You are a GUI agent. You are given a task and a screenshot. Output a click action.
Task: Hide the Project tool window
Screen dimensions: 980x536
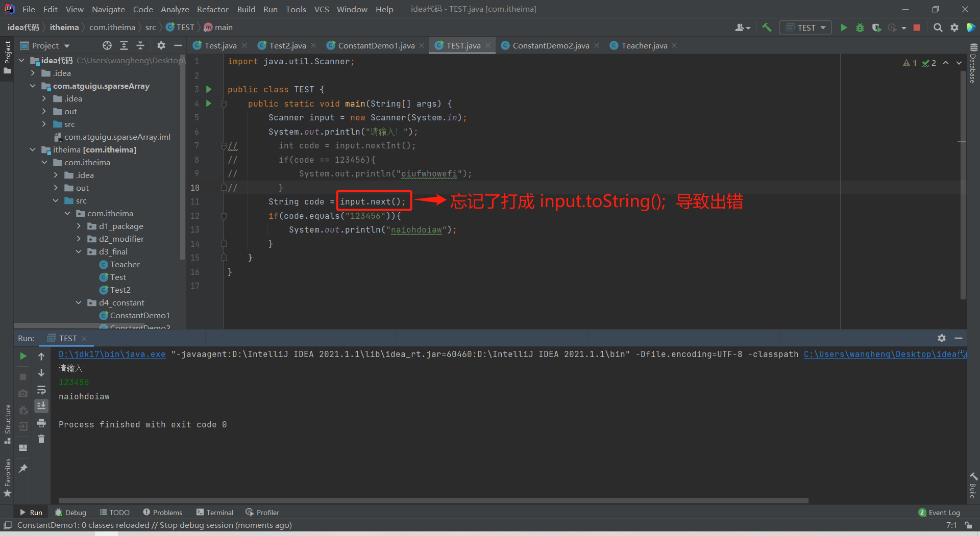[178, 45]
